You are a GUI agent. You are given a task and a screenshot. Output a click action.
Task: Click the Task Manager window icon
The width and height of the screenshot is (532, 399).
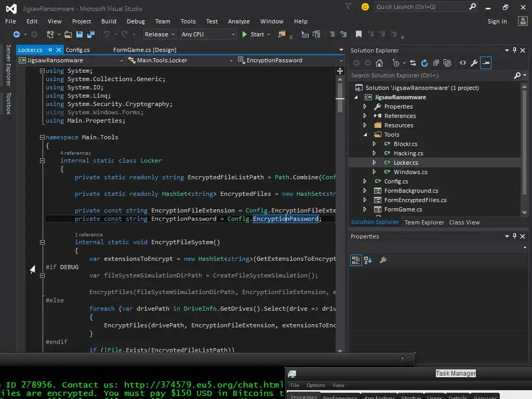[x=292, y=374]
